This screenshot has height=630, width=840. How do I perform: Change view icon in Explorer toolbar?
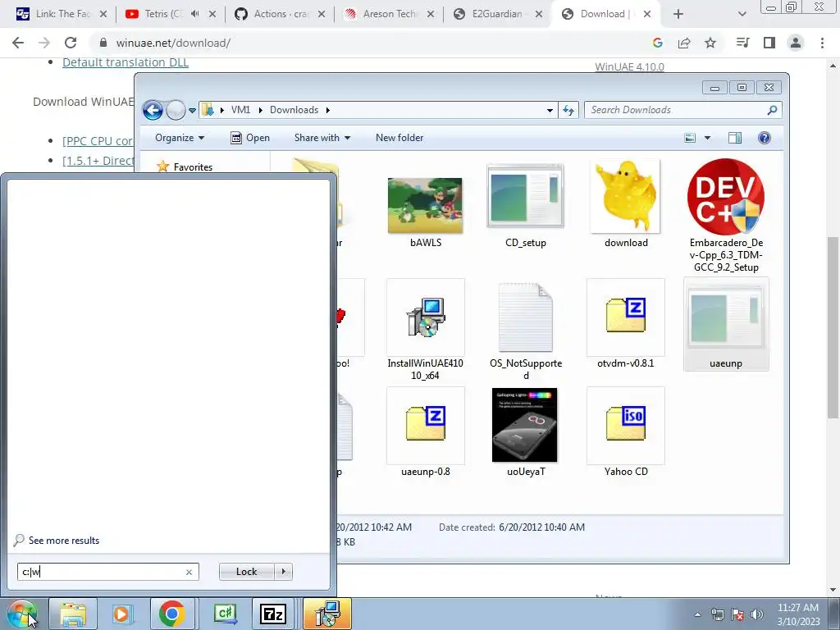coord(690,138)
